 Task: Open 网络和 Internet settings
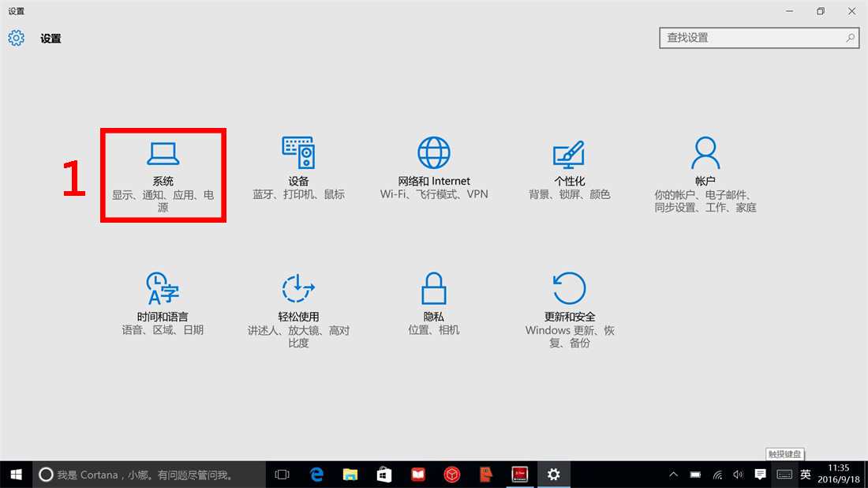[434, 168]
